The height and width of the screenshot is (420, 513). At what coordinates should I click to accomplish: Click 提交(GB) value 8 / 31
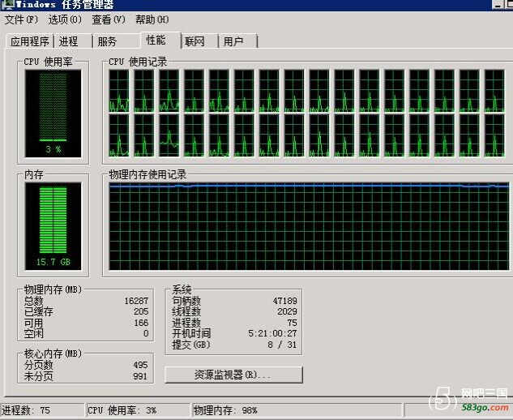point(282,345)
